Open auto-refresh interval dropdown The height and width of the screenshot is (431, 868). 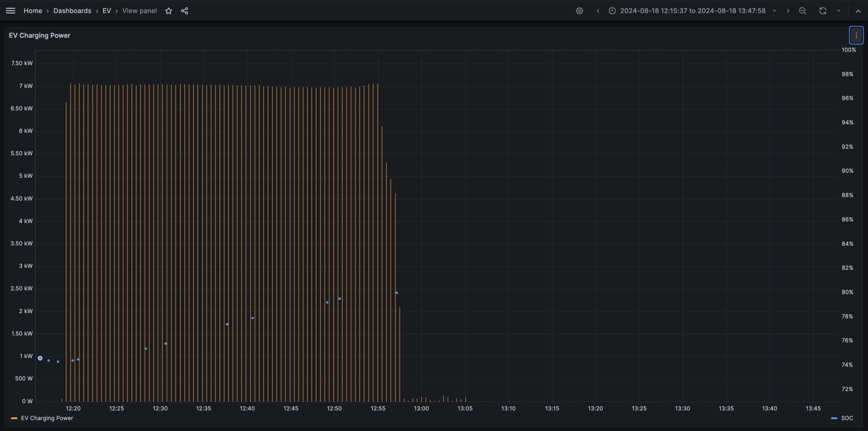pyautogui.click(x=838, y=11)
